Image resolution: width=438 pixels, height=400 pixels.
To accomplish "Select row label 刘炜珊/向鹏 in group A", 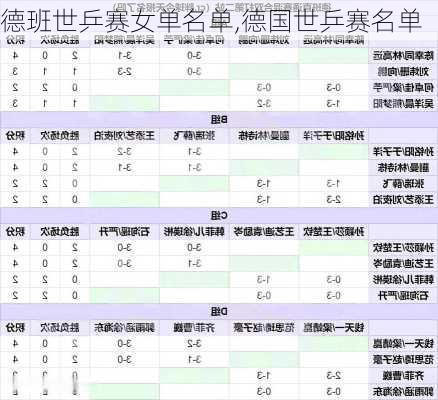I will tap(403, 71).
